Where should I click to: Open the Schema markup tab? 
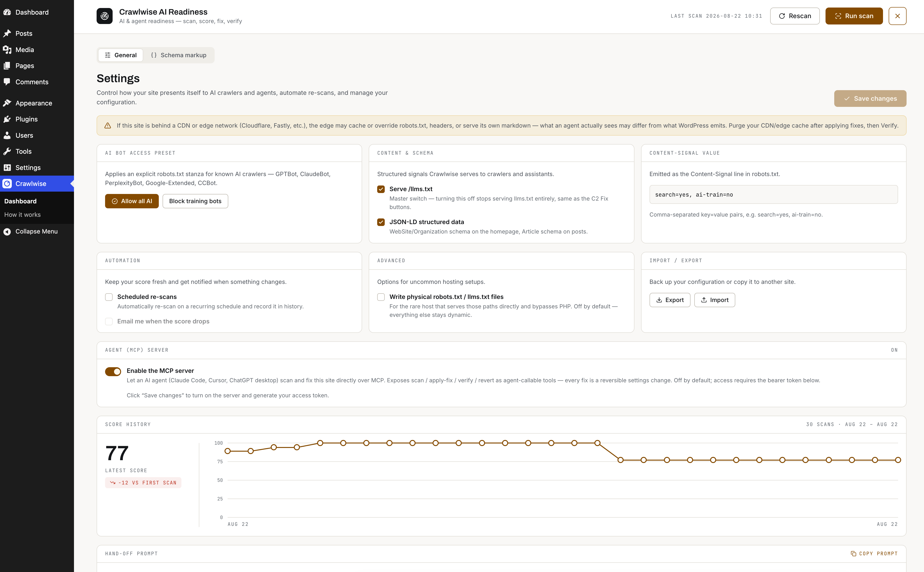(x=179, y=55)
